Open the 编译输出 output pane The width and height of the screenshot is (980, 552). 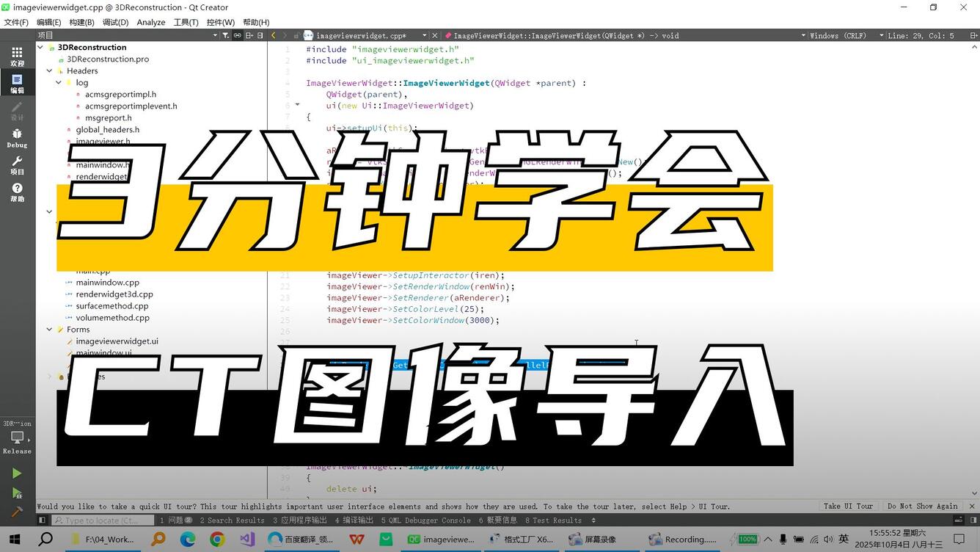pos(354,520)
